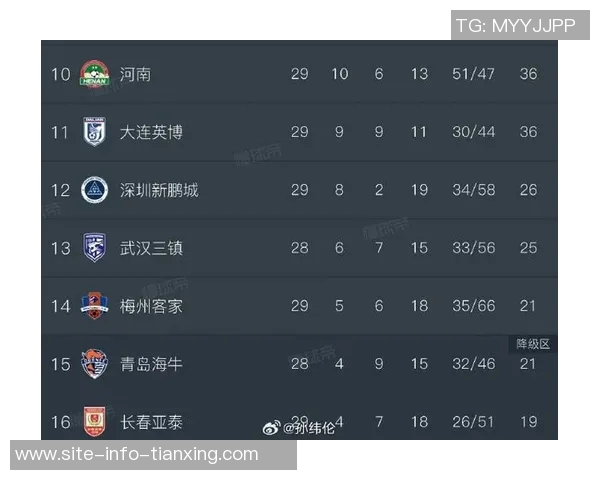Select team name 梅州客家

pyautogui.click(x=151, y=306)
